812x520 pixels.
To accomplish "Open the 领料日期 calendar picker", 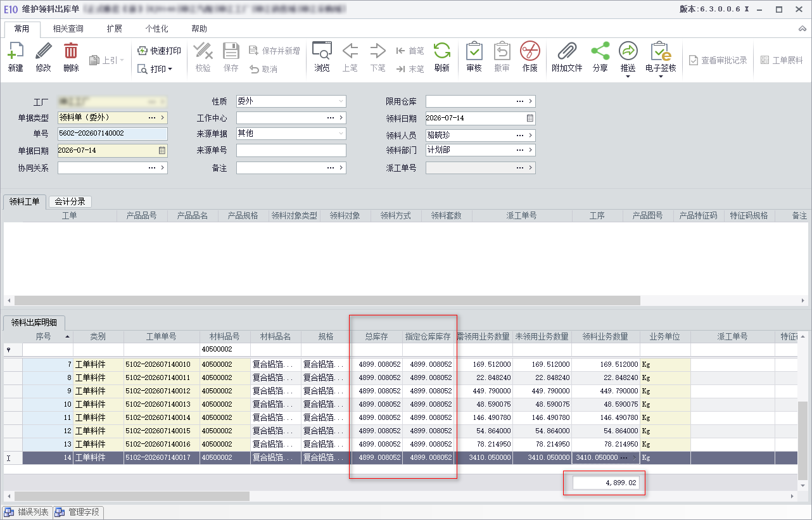I will tap(530, 118).
